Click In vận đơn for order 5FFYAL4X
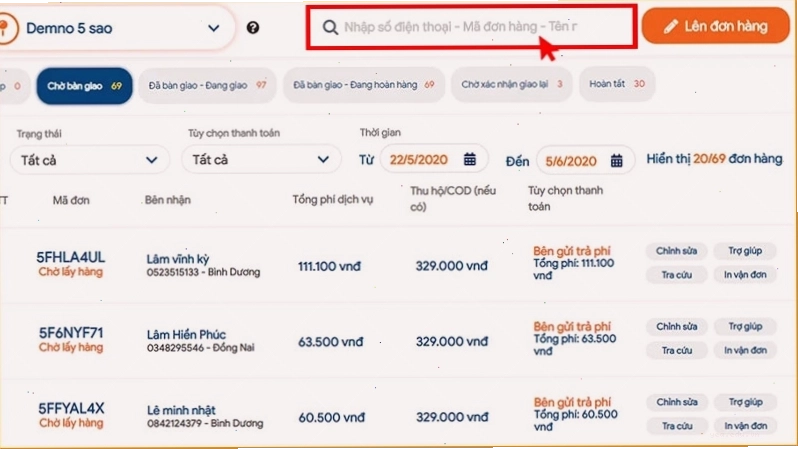Screen dimensions: 798x451 pos(745,426)
